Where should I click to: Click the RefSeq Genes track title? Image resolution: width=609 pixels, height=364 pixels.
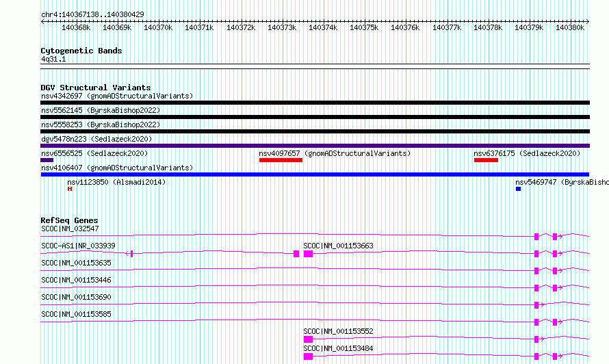(x=70, y=220)
